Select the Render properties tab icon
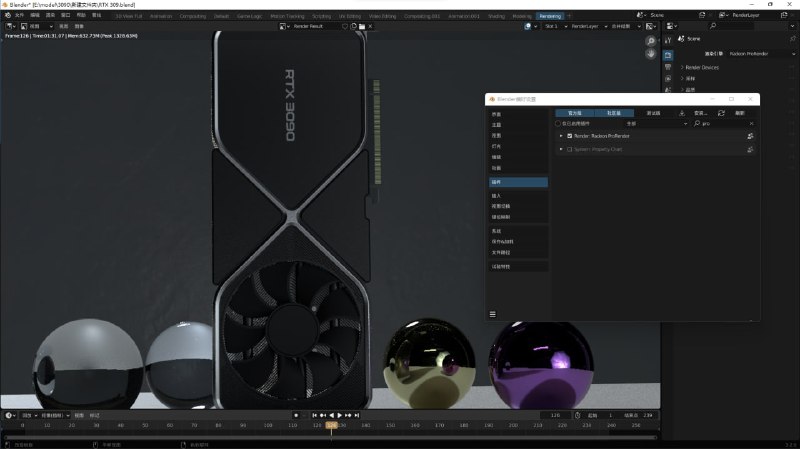This screenshot has height=449, width=800. 668,55
